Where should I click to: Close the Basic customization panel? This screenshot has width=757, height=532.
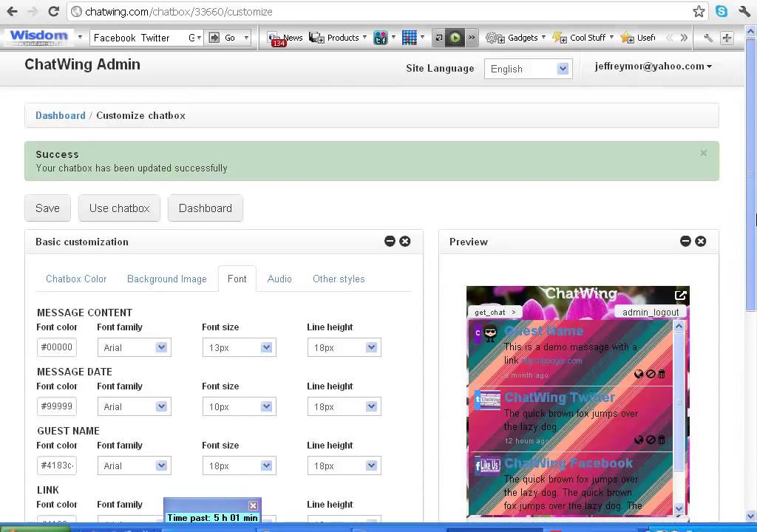[x=405, y=241]
